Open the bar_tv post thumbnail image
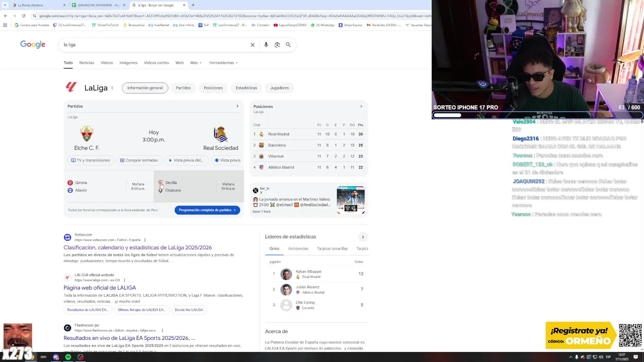Image resolution: width=644 pixels, height=362 pixels. (x=351, y=200)
